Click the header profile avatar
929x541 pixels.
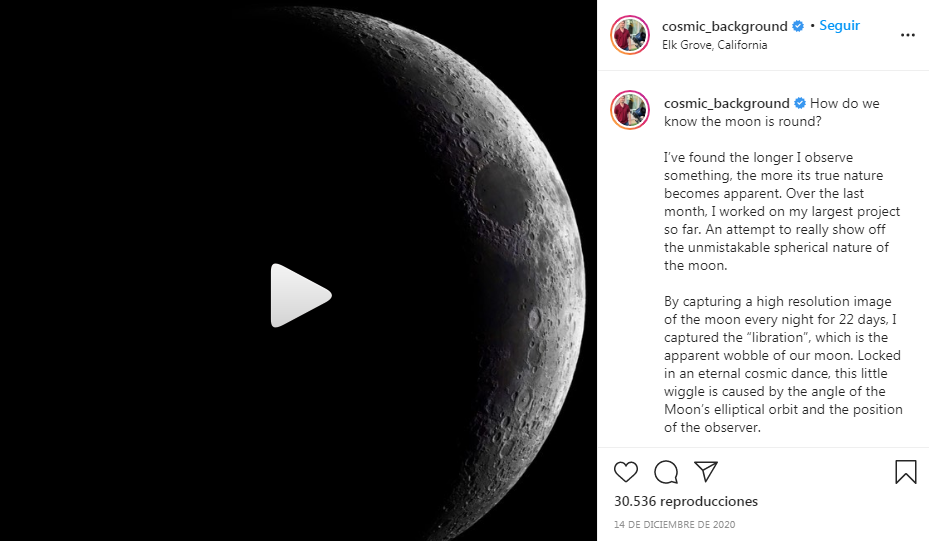coord(630,35)
